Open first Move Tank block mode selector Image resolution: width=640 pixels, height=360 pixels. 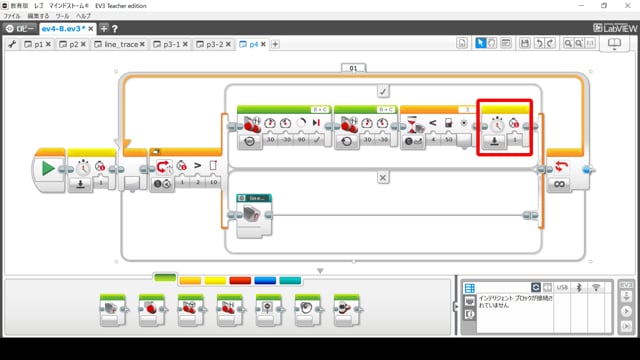click(x=249, y=141)
